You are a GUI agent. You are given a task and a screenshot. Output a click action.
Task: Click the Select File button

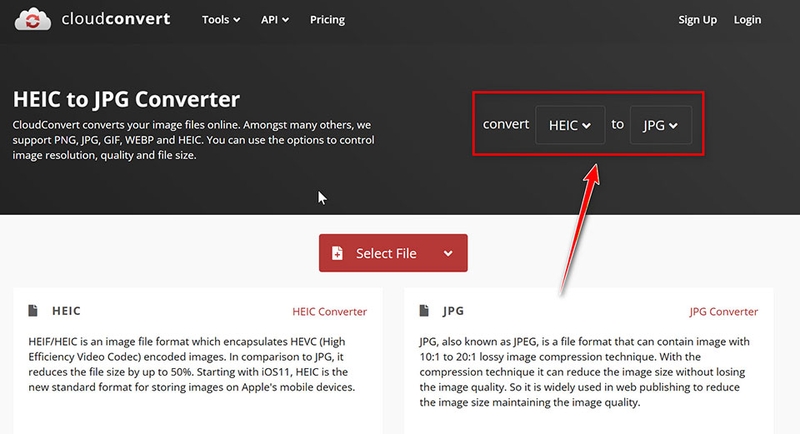click(x=393, y=253)
